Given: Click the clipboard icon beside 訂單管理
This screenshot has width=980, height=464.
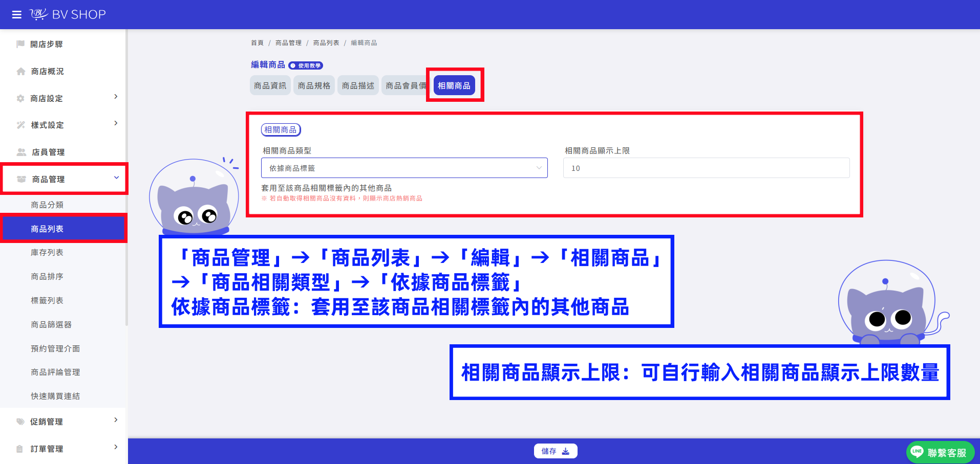Looking at the screenshot, I should point(20,449).
